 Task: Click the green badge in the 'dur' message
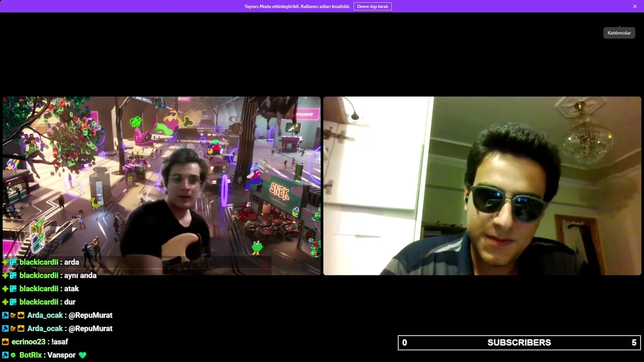coord(5,302)
